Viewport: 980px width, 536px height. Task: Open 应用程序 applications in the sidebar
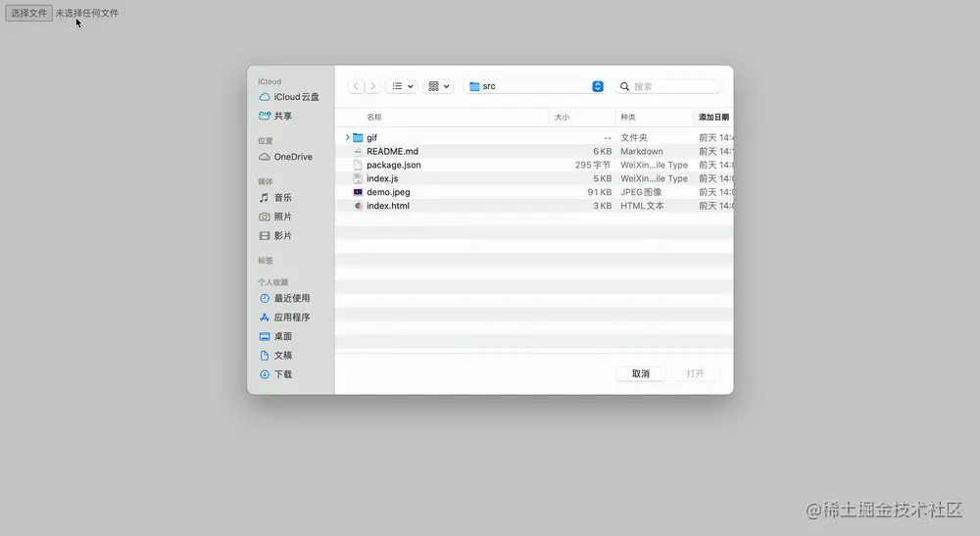[x=284, y=317]
